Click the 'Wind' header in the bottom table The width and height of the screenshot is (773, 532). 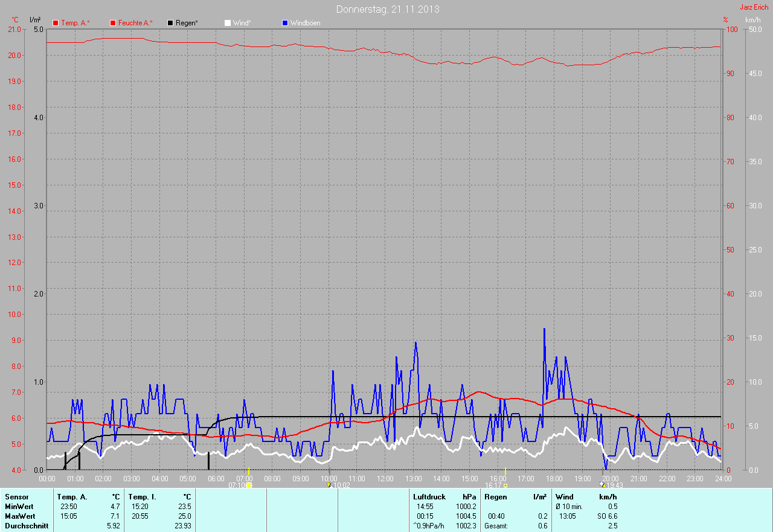(x=565, y=497)
